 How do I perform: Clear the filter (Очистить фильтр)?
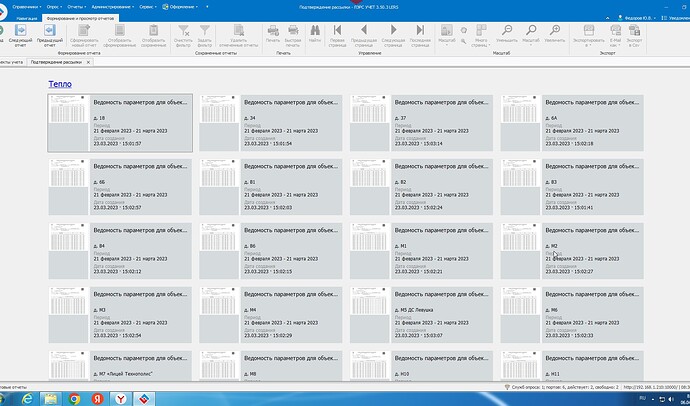183,35
